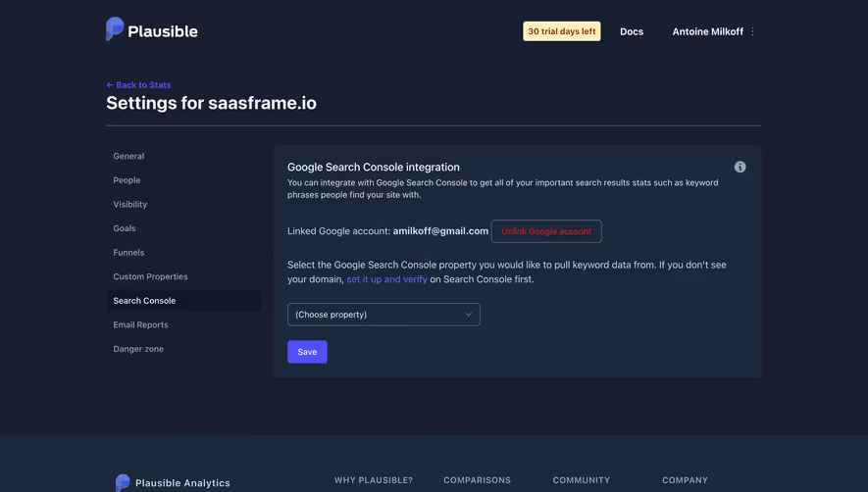Click the Settings for saasframe.io heading
Image resolution: width=868 pixels, height=492 pixels.
tap(211, 103)
